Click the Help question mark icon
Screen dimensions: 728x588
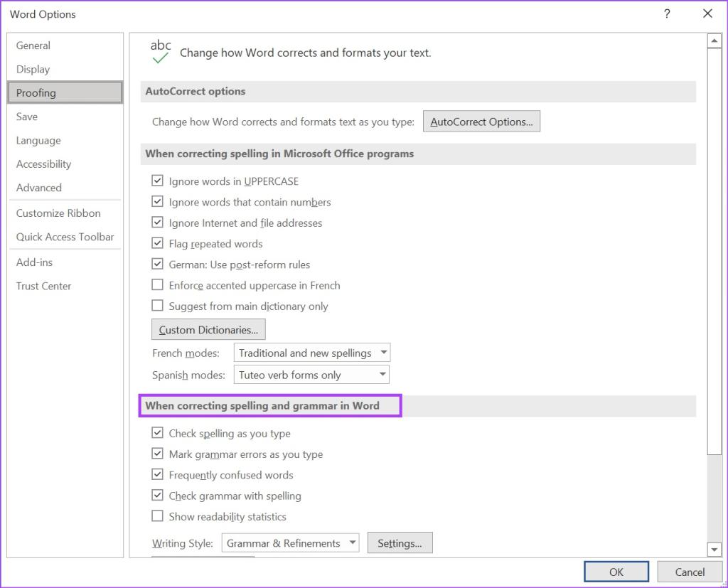tap(667, 14)
